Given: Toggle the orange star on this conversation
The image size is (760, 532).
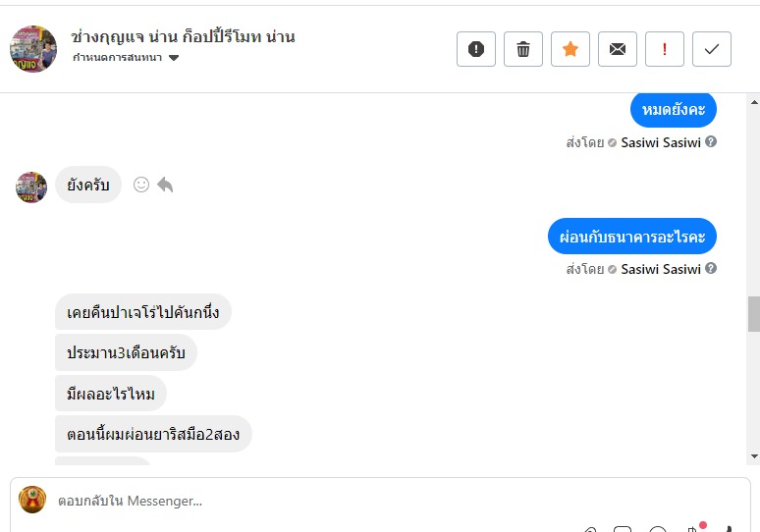Looking at the screenshot, I should [570, 49].
